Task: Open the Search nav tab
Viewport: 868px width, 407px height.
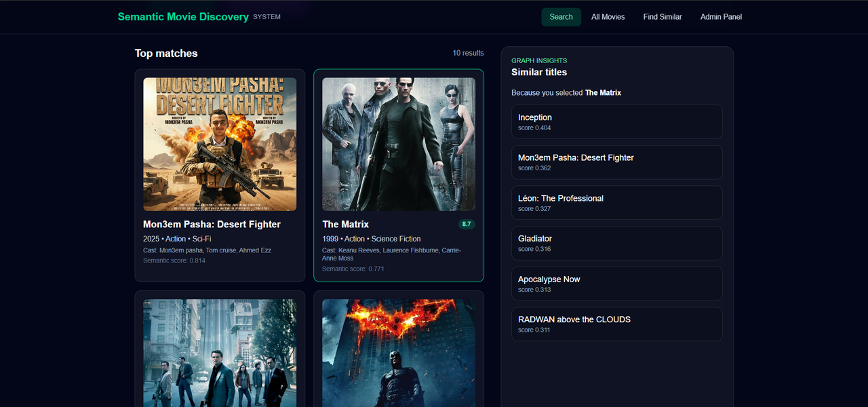Action: coord(561,17)
